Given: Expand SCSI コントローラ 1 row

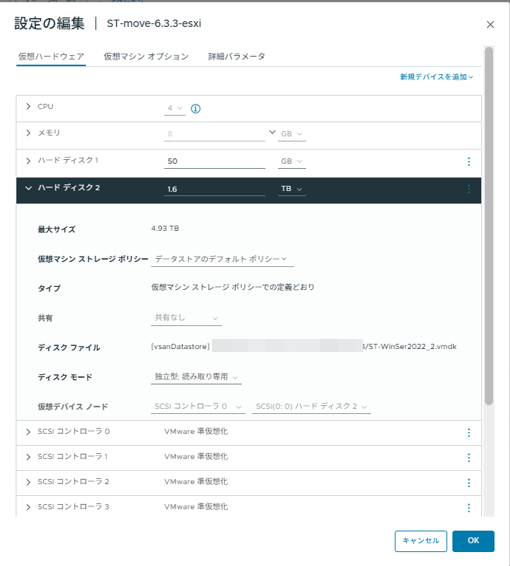Looking at the screenshot, I should point(28,457).
